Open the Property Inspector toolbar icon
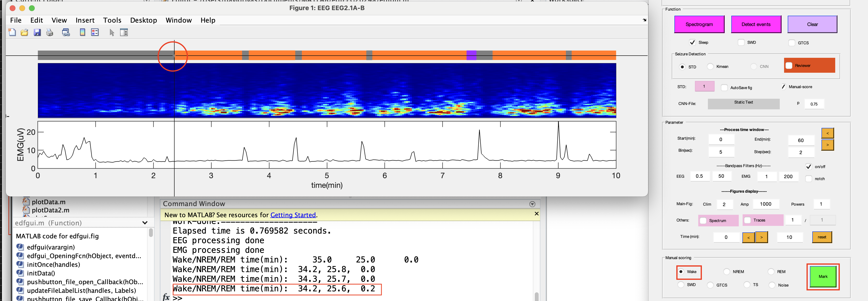868x301 pixels. pos(124,32)
